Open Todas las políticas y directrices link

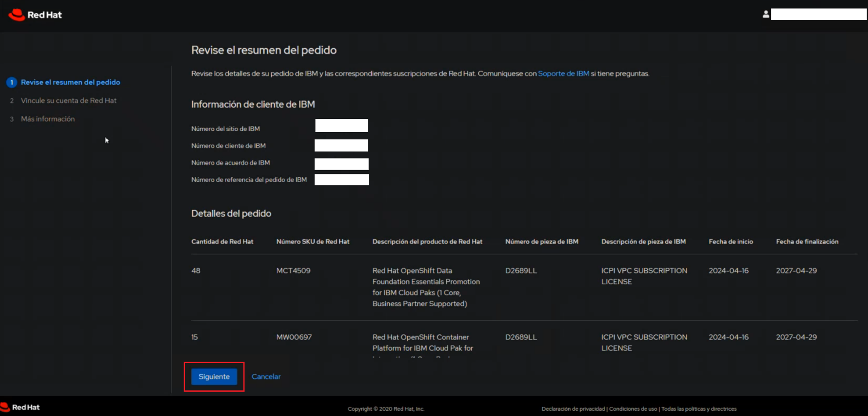(699, 409)
